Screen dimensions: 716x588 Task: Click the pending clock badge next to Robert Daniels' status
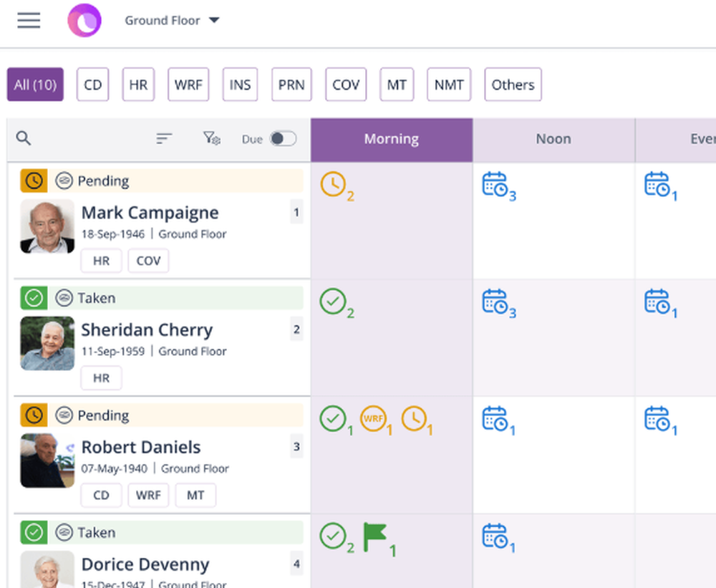[x=33, y=415]
